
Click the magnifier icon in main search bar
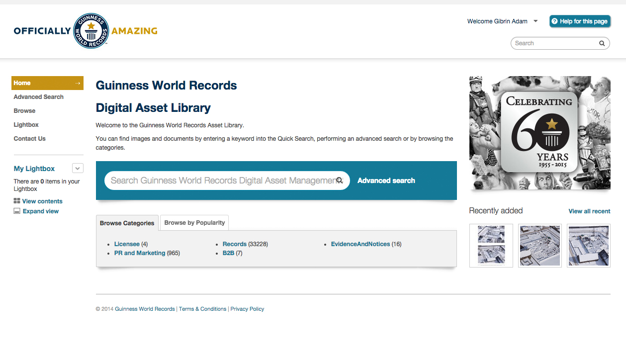(x=340, y=181)
